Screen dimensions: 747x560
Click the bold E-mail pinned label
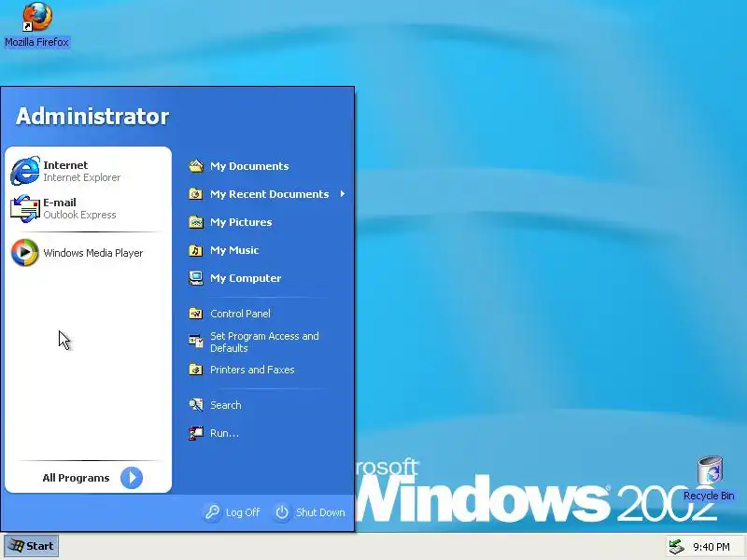[60, 203]
